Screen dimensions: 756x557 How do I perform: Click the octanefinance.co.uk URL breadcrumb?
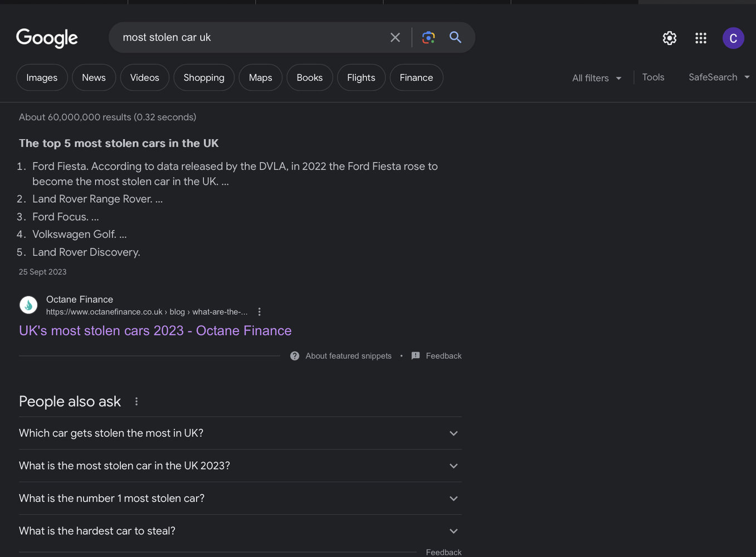(147, 312)
